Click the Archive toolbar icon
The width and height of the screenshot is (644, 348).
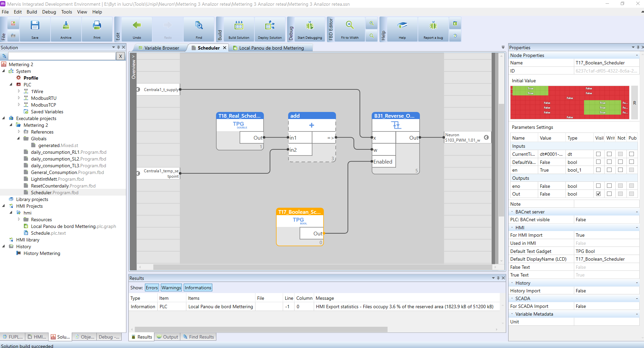(x=66, y=26)
